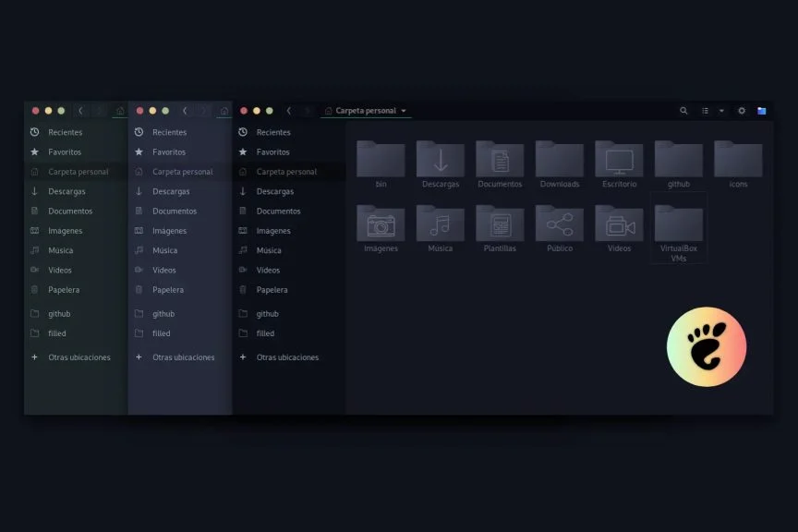
Task: Click Otras ubicaciones in the sidebar
Action: click(289, 357)
